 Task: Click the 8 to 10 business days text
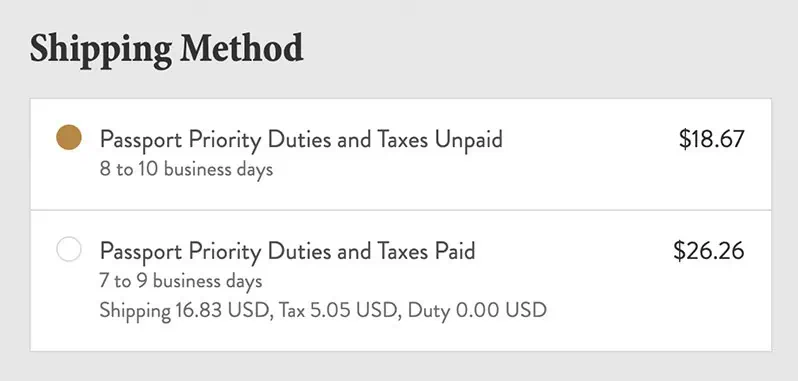186,169
